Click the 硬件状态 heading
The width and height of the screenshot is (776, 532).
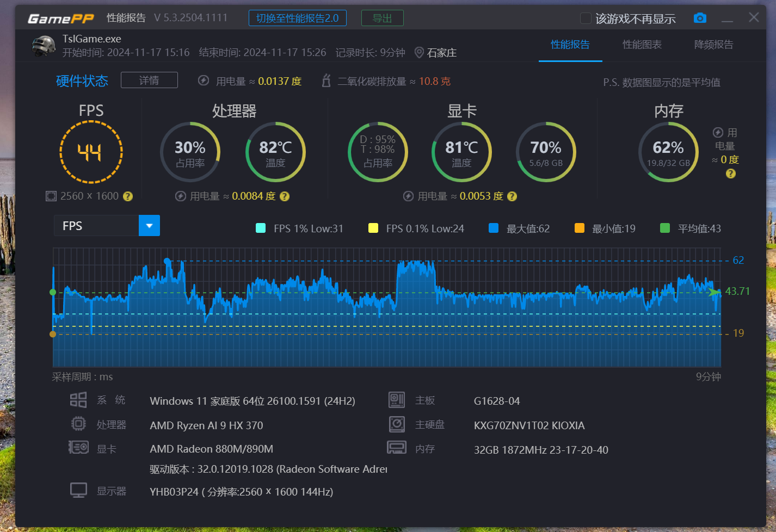pyautogui.click(x=82, y=81)
